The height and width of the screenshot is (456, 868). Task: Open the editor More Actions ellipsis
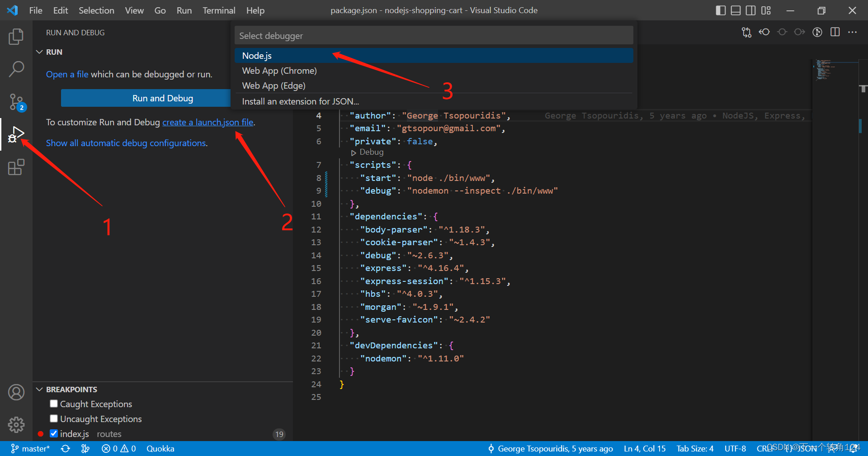click(x=853, y=32)
